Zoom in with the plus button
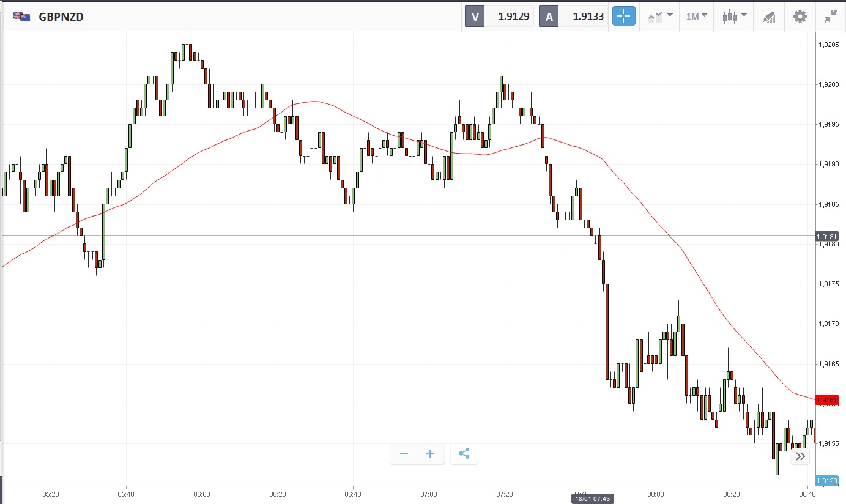The width and height of the screenshot is (846, 504). (431, 454)
